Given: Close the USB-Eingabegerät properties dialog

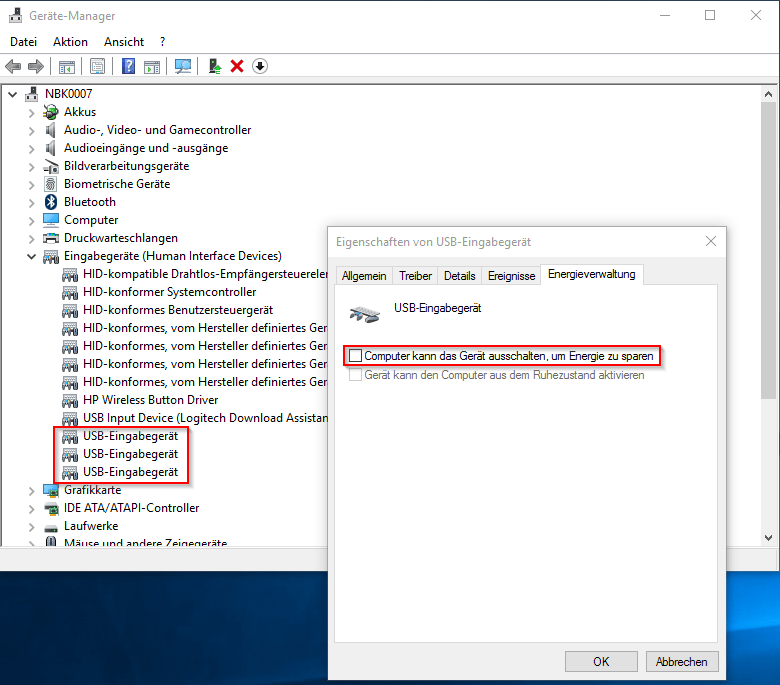Looking at the screenshot, I should coord(711,241).
